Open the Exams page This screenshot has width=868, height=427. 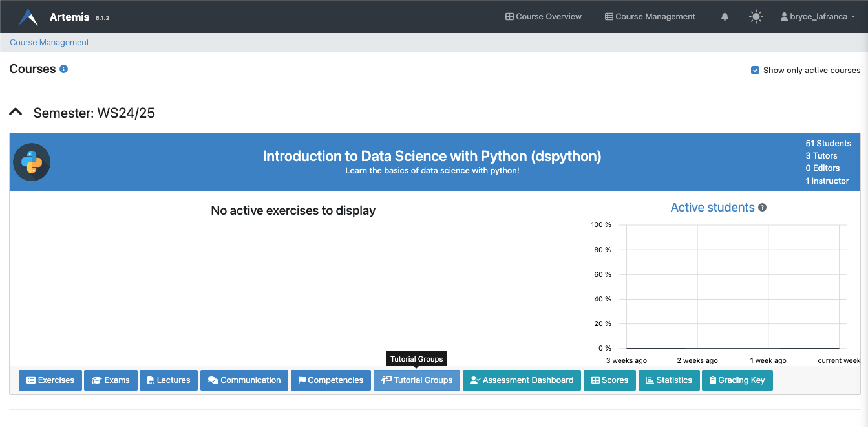pyautogui.click(x=111, y=380)
